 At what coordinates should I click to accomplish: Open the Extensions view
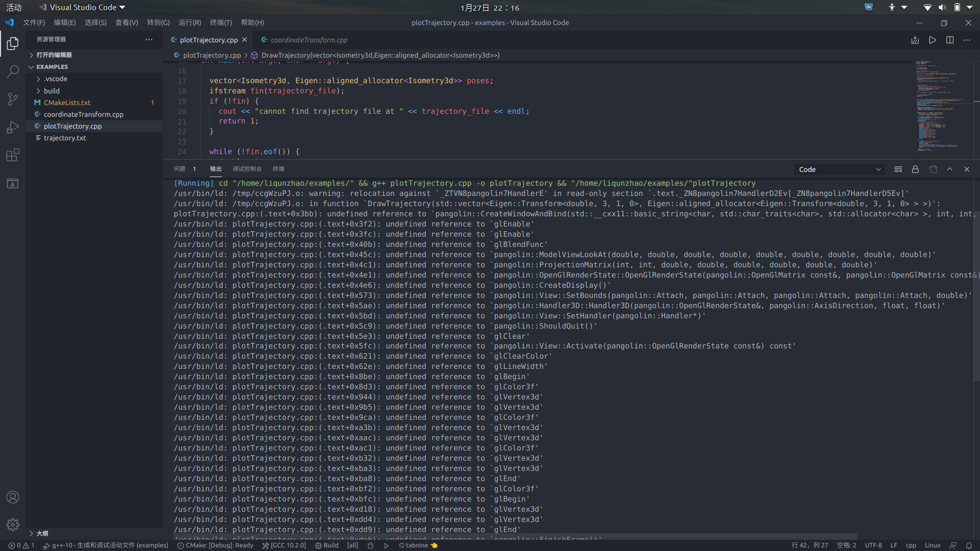(13, 155)
